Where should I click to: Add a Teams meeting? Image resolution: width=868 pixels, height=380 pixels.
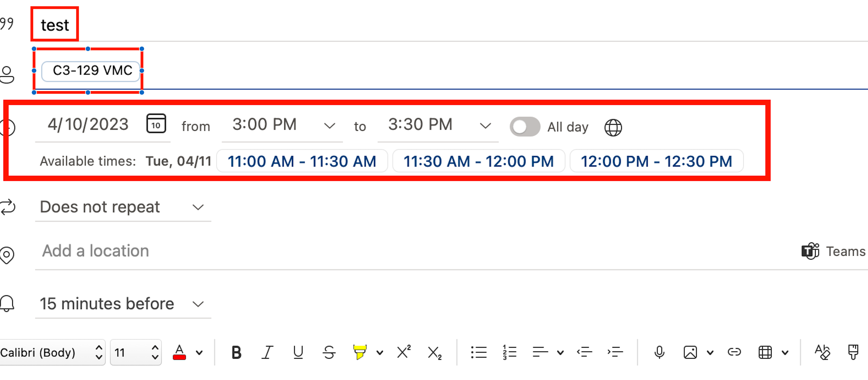(833, 251)
